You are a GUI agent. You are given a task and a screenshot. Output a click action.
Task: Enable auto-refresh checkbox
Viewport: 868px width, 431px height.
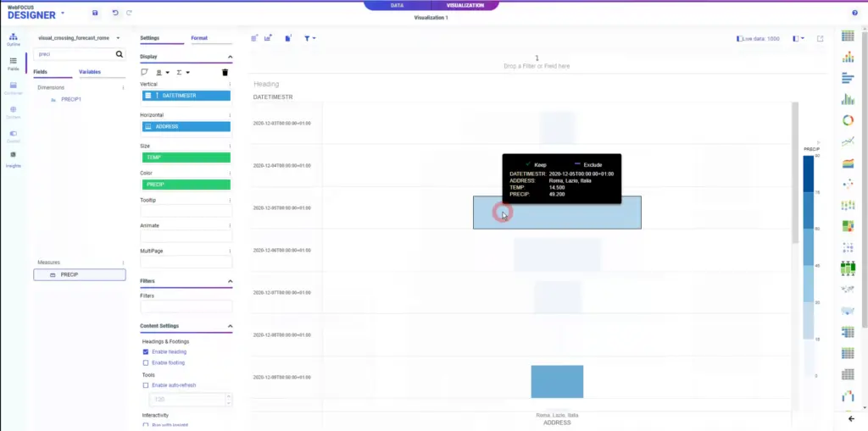[146, 385]
